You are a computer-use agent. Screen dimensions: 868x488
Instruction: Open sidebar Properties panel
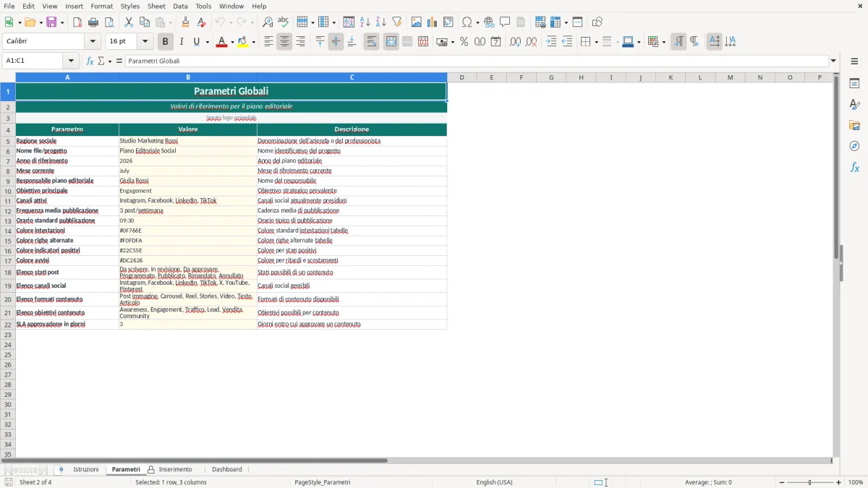click(854, 83)
